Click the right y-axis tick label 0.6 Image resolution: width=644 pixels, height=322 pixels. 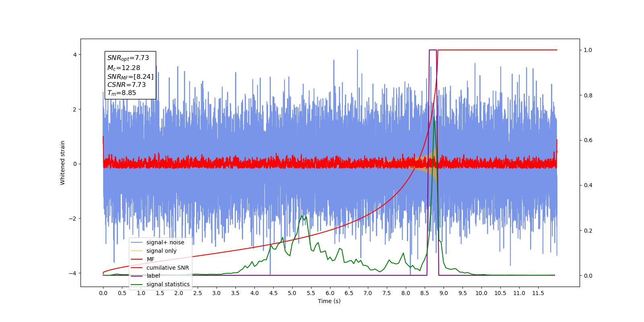[588, 140]
